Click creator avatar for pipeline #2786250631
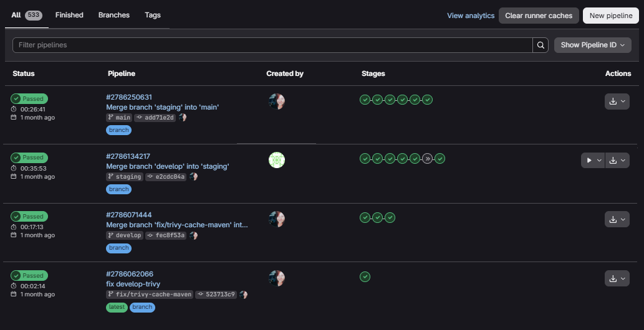This screenshot has height=330, width=644. (277, 101)
